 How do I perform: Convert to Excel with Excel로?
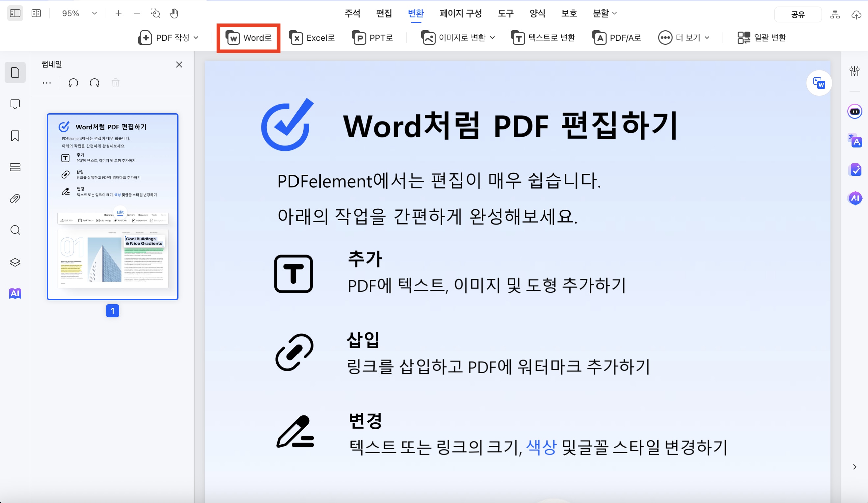(x=312, y=38)
